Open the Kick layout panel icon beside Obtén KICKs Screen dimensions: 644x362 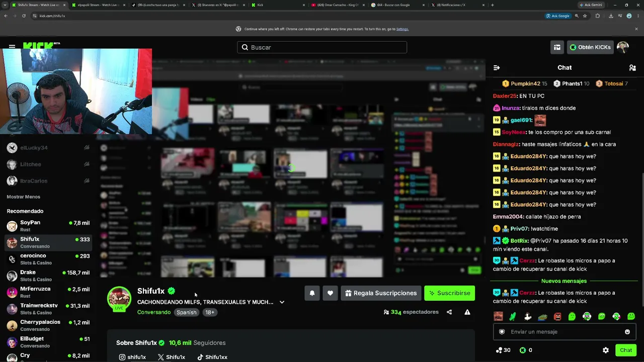pyautogui.click(x=557, y=47)
